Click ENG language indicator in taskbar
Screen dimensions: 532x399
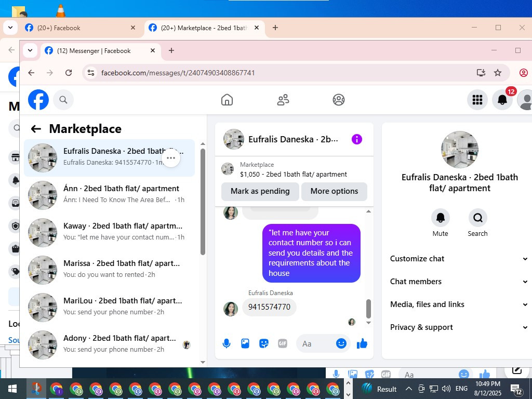point(461,389)
